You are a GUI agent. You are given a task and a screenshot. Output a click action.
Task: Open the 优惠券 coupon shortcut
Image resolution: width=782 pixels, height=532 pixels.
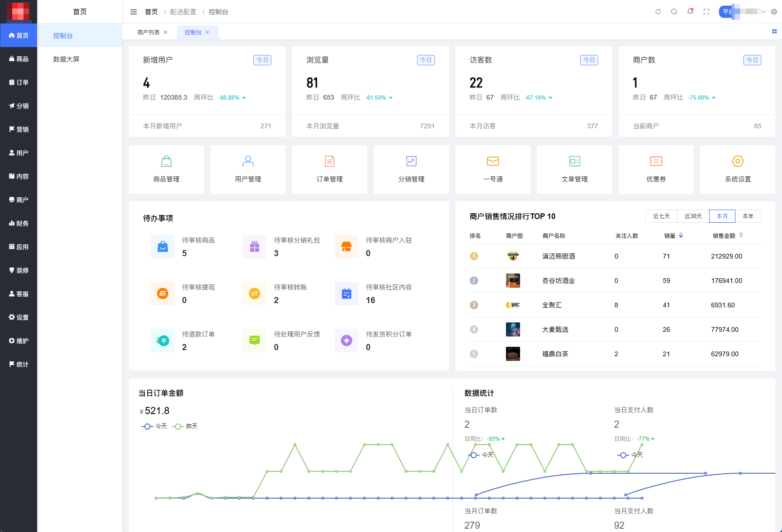(656, 162)
